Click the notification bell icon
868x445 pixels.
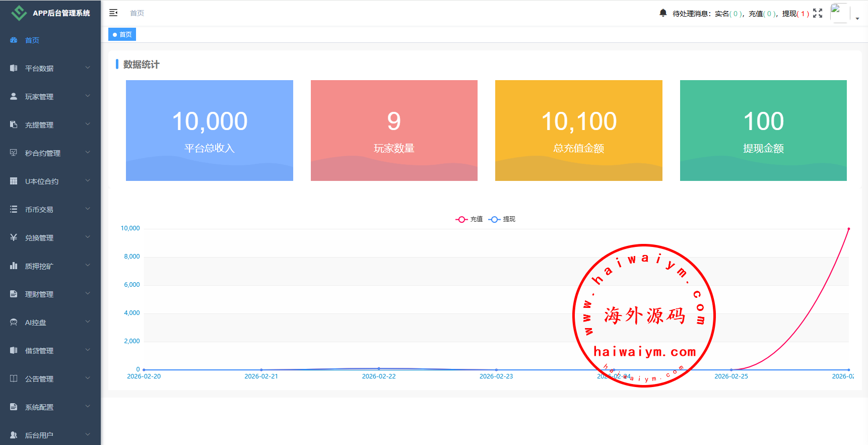[x=663, y=13]
